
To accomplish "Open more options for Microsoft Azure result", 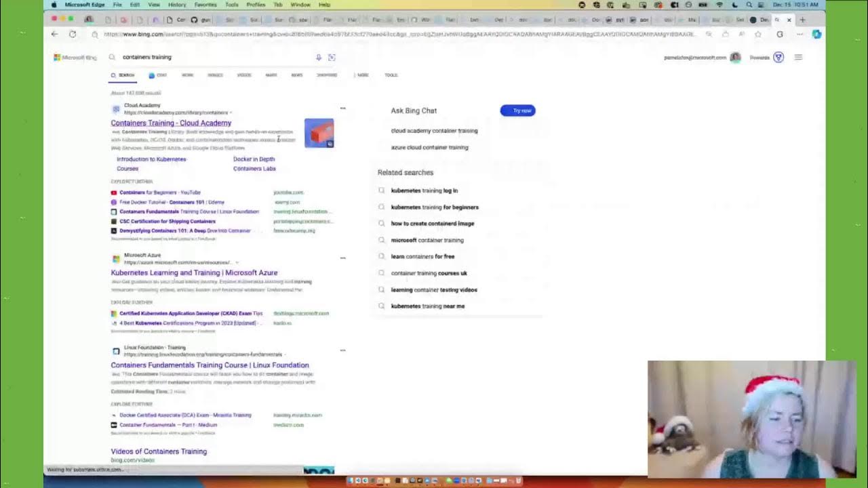I will click(342, 258).
